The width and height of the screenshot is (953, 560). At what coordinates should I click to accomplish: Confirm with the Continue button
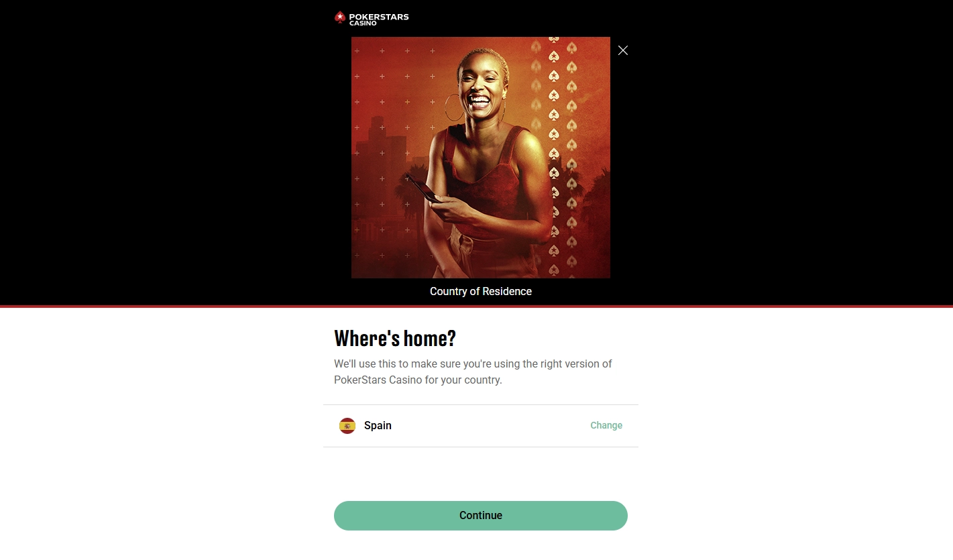(481, 516)
